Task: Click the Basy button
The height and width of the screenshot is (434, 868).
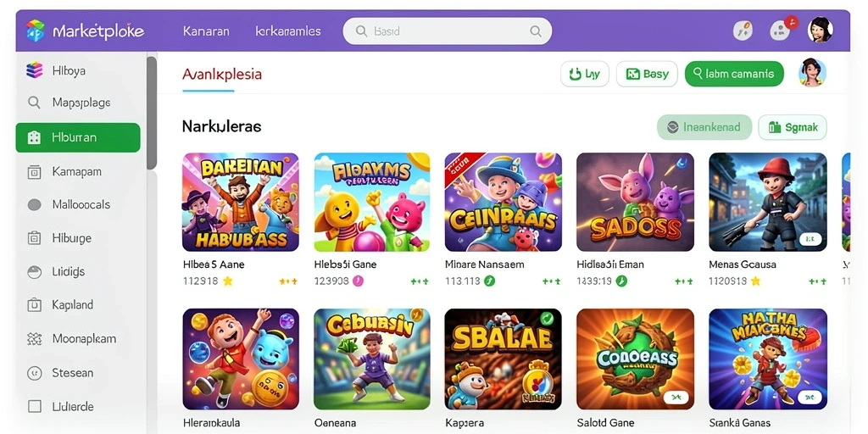Action: click(x=647, y=74)
